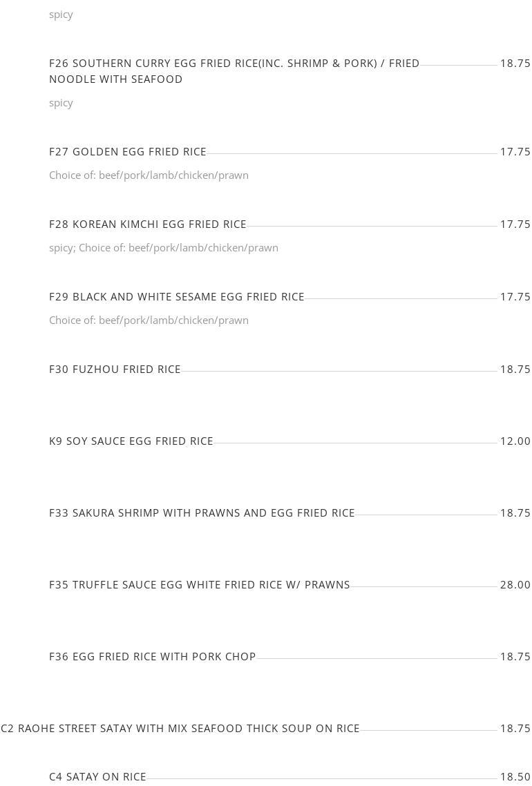The image size is (532, 786).
Task: Select C4 Satay on Rice
Action: pyautogui.click(x=97, y=777)
